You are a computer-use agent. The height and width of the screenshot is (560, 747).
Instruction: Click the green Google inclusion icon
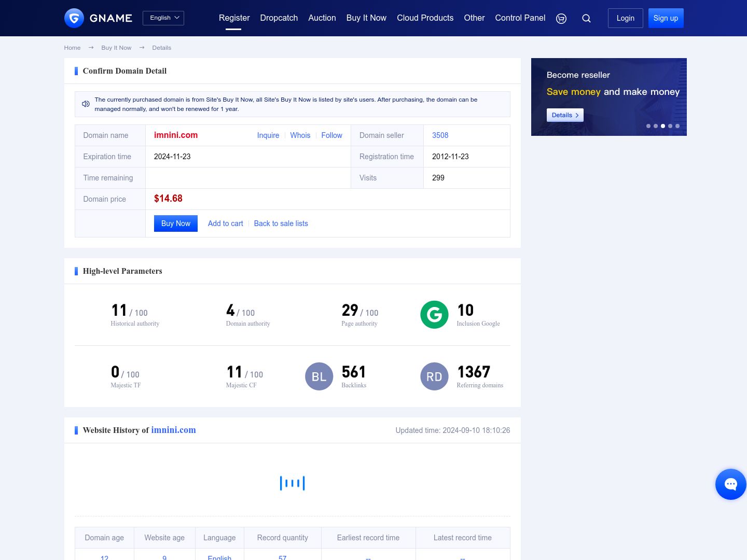(434, 315)
